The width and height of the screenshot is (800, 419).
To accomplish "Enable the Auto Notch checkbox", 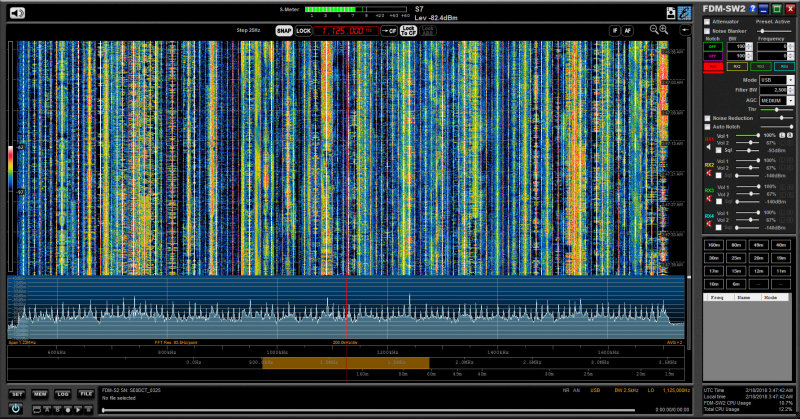I will click(707, 127).
